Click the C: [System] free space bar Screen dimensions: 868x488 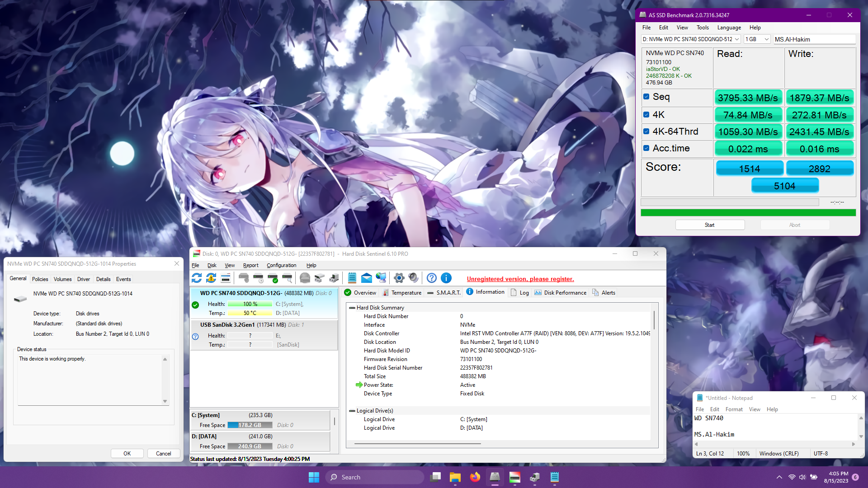[250, 425]
